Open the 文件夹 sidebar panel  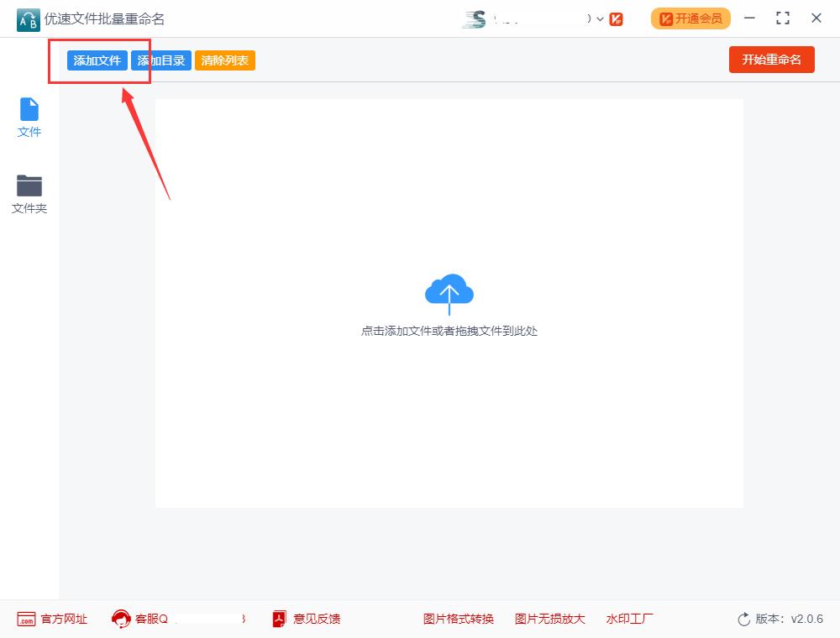(x=29, y=193)
